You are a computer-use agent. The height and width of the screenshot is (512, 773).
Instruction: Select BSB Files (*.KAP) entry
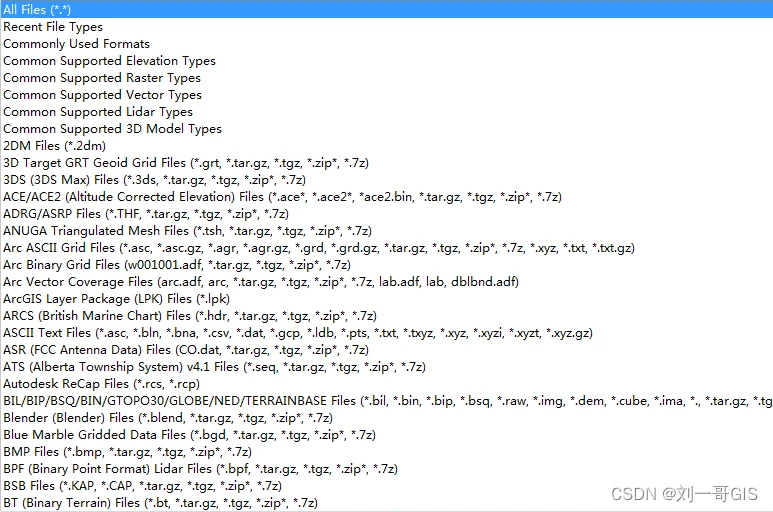tap(386, 486)
